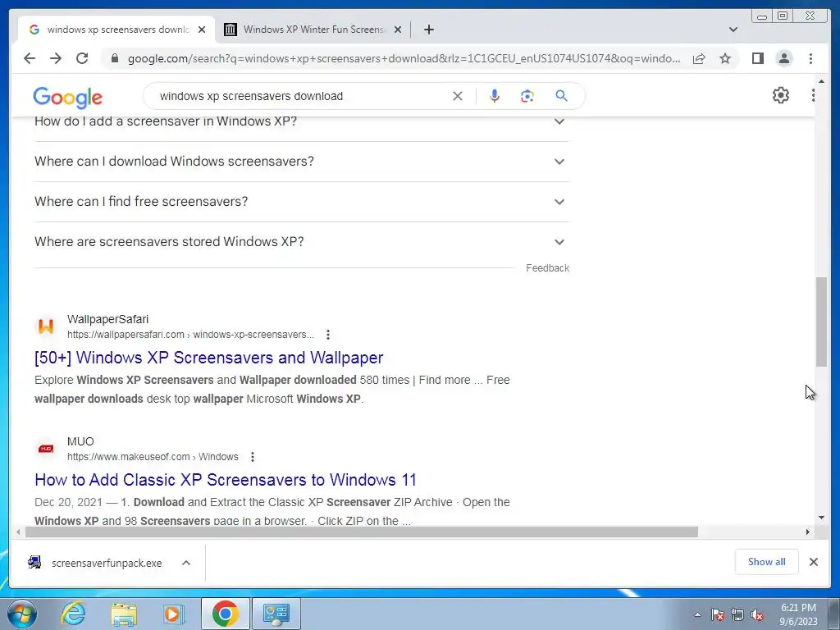The height and width of the screenshot is (630, 840).
Task: Open Google apps vertical dots menu
Action: tap(813, 95)
